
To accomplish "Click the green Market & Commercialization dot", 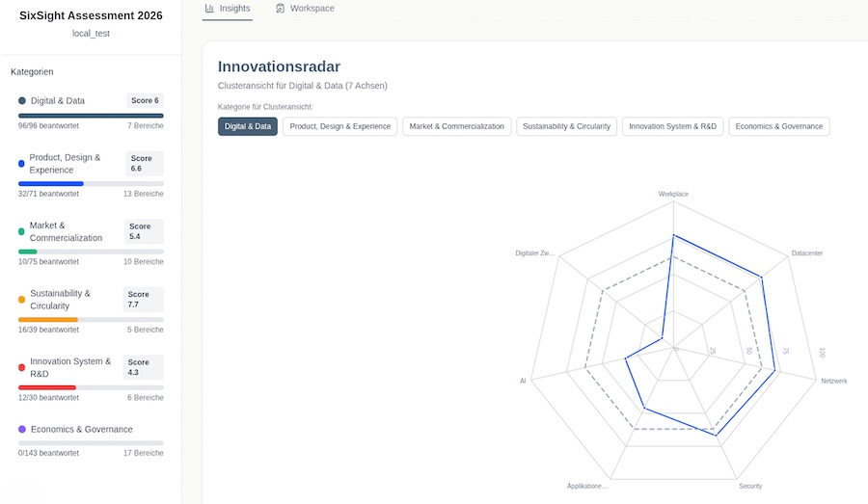I will point(21,231).
